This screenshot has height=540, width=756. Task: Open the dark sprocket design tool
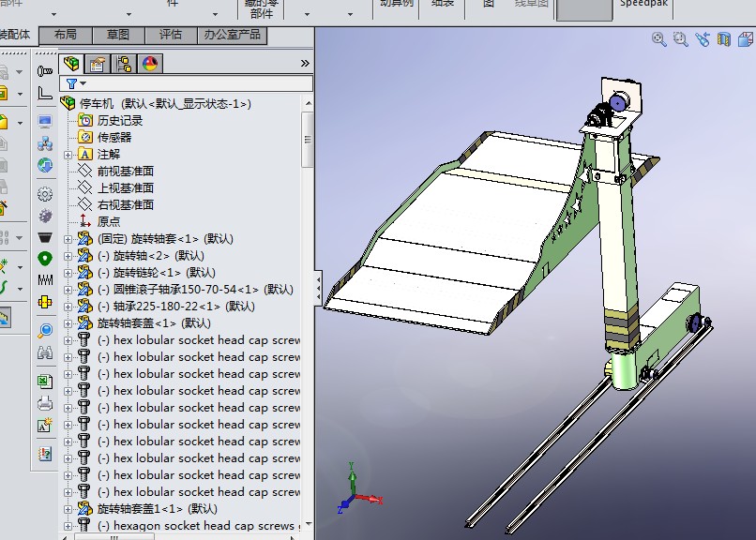pyautogui.click(x=45, y=216)
